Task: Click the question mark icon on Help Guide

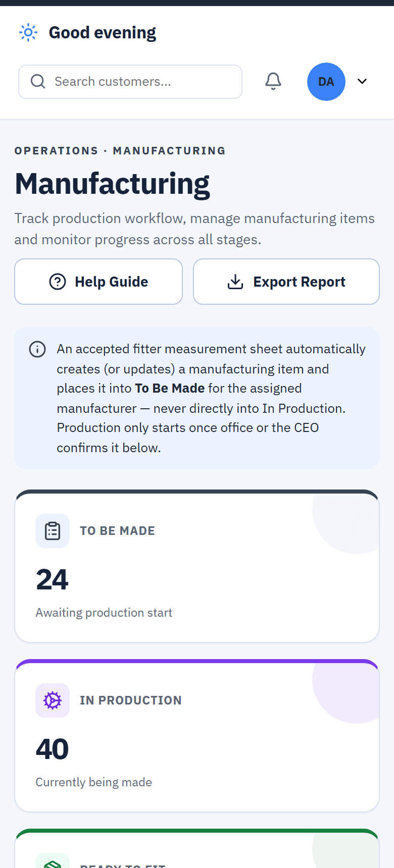Action: (58, 282)
